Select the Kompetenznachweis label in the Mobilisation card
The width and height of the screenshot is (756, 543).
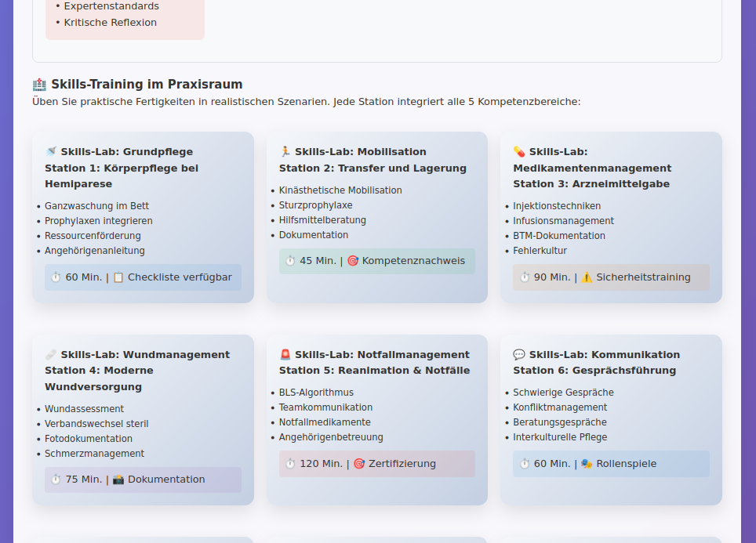click(413, 261)
